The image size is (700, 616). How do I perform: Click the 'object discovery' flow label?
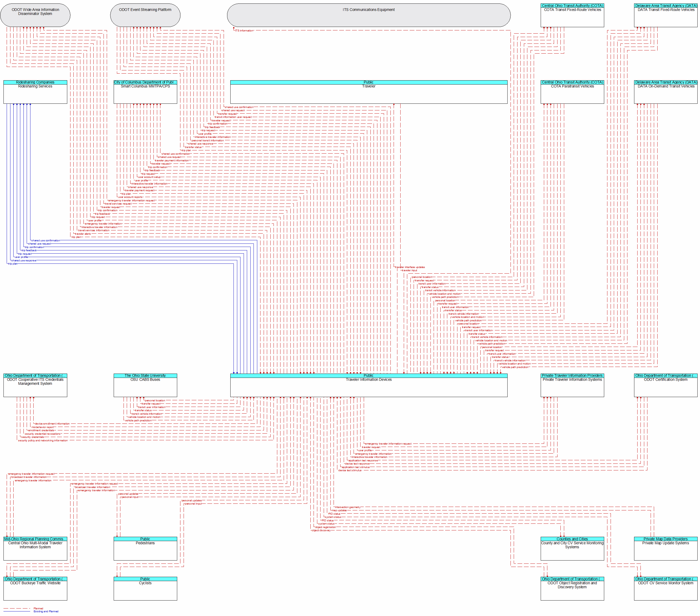click(321, 530)
